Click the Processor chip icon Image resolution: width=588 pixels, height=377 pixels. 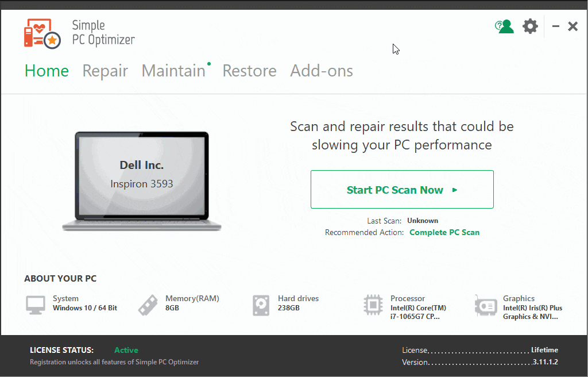pos(373,305)
